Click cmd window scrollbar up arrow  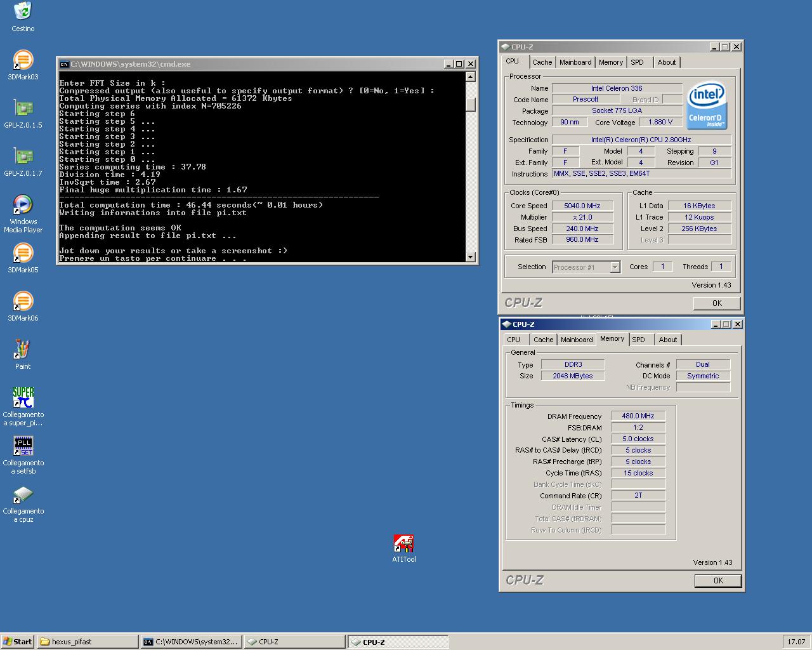point(471,77)
